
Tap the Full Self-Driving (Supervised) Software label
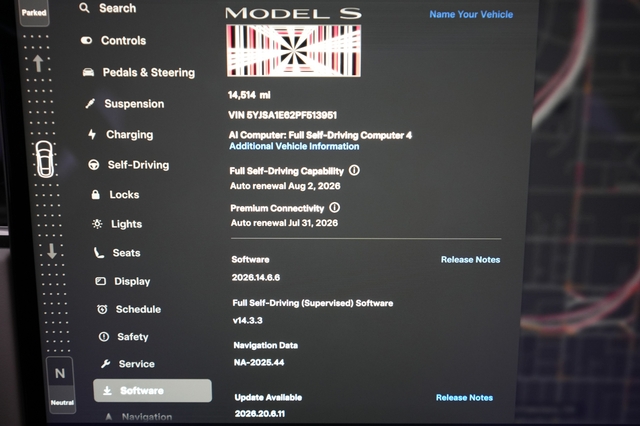point(313,303)
